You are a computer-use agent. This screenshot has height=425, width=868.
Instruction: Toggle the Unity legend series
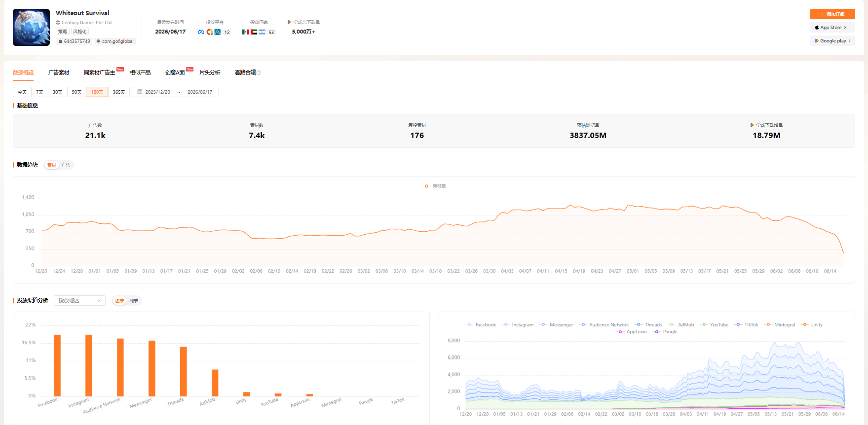coord(812,325)
